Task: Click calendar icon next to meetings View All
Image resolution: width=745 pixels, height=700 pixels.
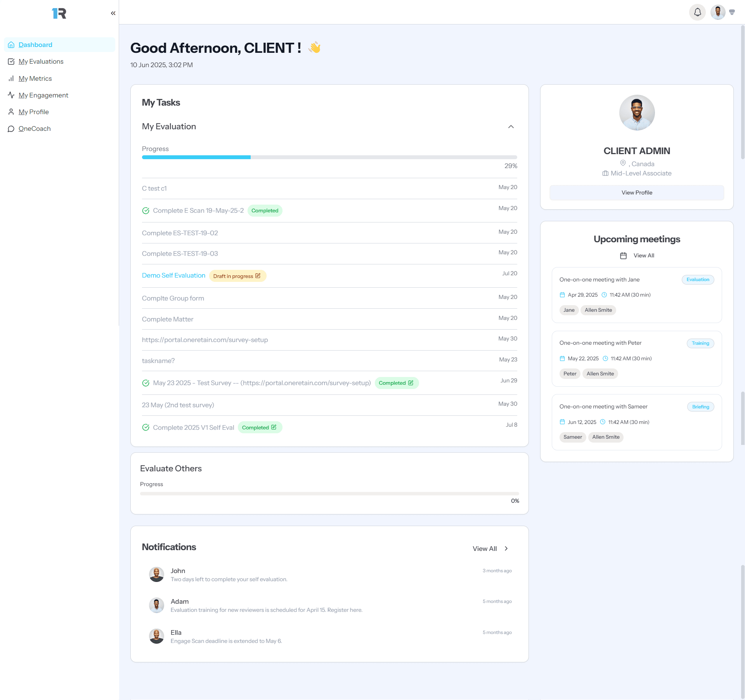Action: 623,255
